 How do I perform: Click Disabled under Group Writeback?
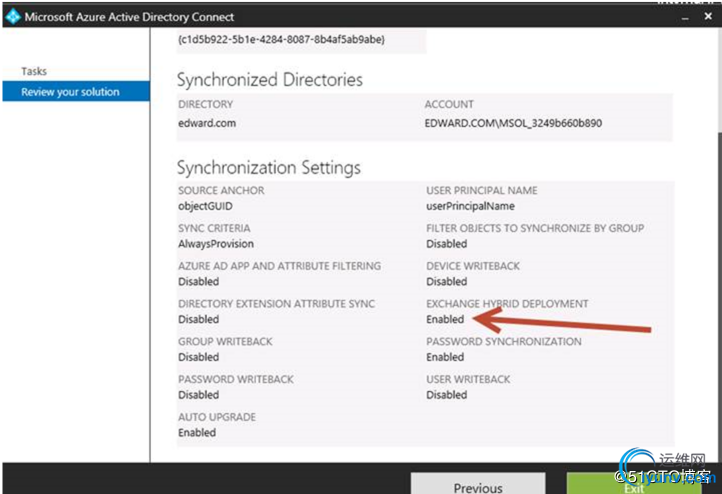(x=198, y=357)
